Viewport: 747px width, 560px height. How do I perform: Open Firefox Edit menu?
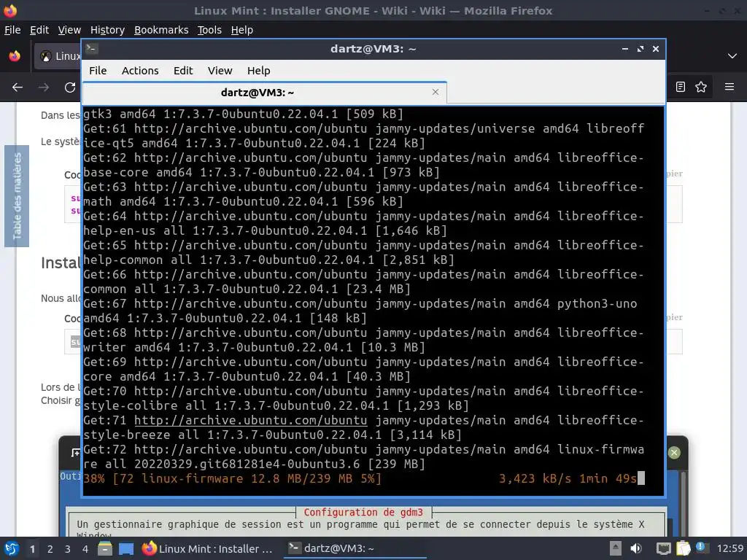(x=39, y=30)
